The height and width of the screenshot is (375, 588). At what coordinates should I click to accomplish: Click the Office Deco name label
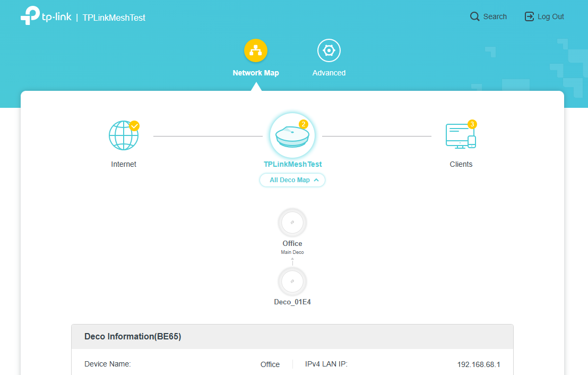tap(292, 243)
